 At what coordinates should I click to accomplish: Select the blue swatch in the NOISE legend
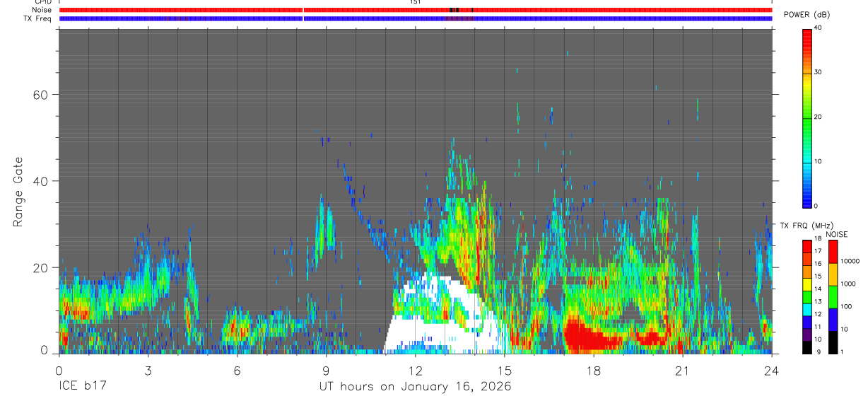[x=833, y=319]
